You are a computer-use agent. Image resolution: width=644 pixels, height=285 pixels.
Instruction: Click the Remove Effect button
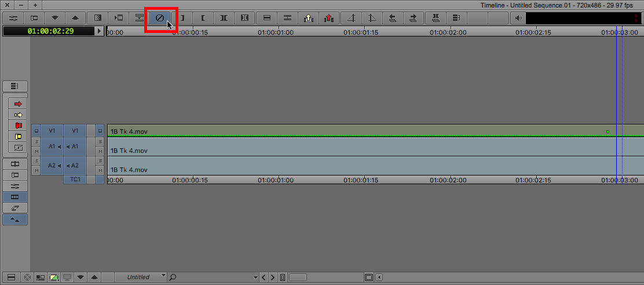(x=160, y=18)
